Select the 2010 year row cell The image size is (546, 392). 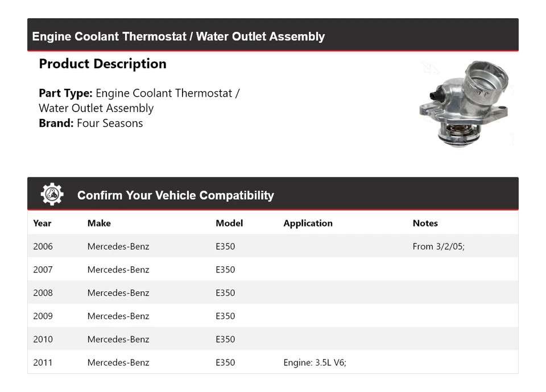(x=43, y=340)
